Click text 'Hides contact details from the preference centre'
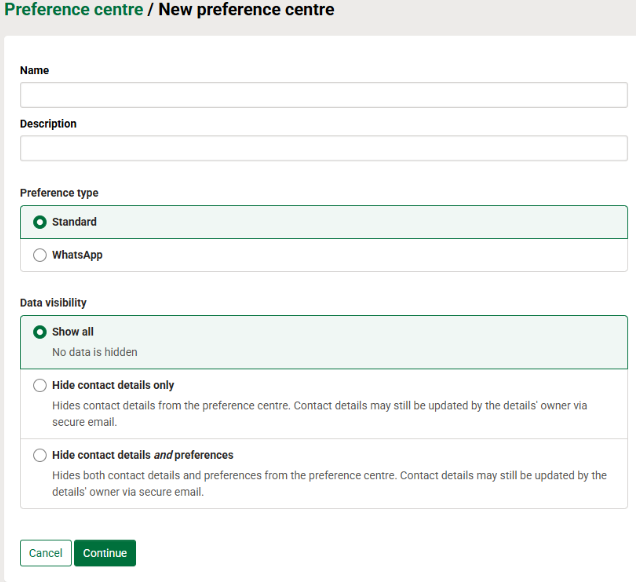The height and width of the screenshot is (582, 636). pyautogui.click(x=171, y=406)
